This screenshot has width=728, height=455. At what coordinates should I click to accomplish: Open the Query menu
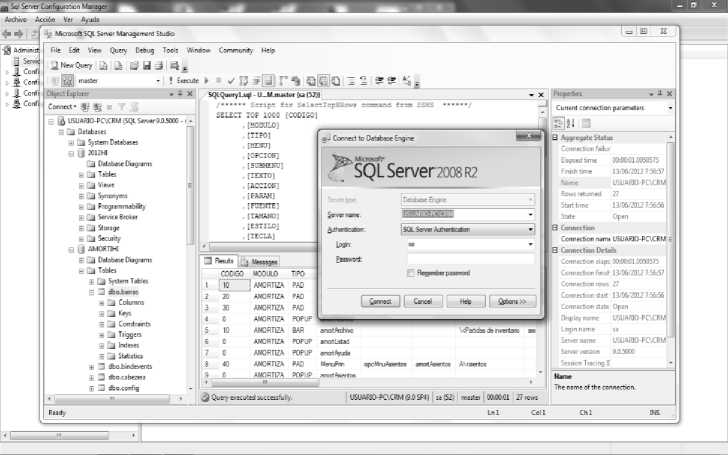click(x=118, y=49)
